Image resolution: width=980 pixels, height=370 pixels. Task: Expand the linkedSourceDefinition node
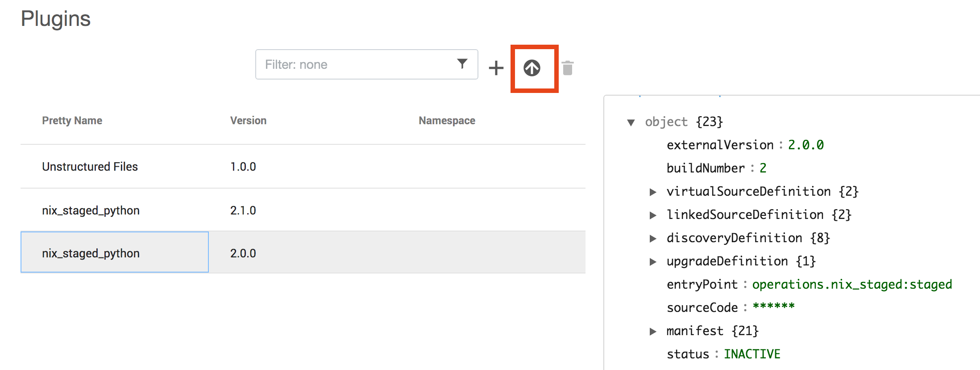(x=653, y=215)
